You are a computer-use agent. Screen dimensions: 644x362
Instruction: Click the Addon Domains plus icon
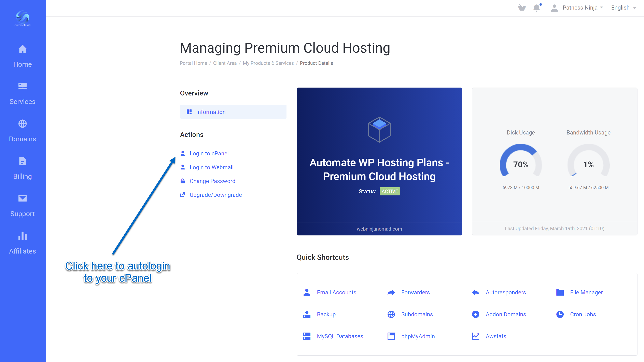[x=476, y=314]
